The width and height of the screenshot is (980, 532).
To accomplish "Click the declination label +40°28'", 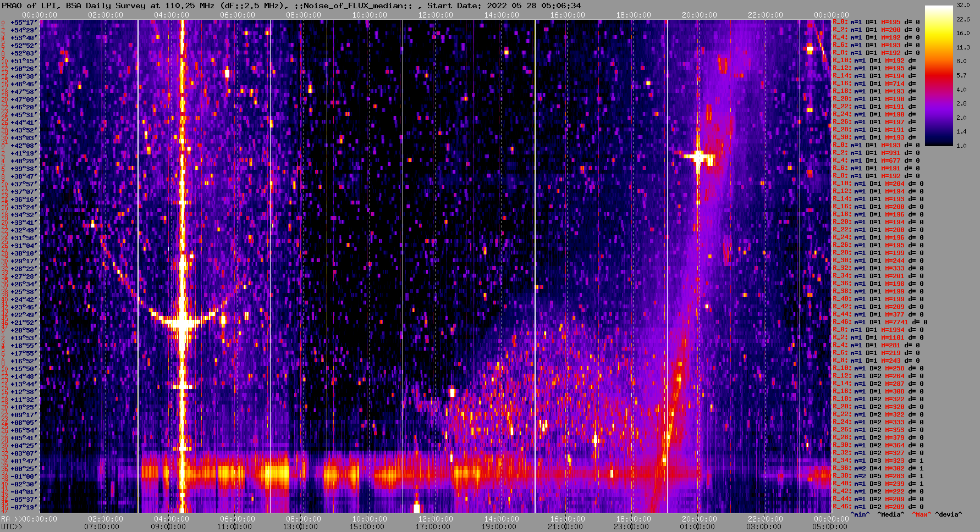I will click(x=23, y=160).
